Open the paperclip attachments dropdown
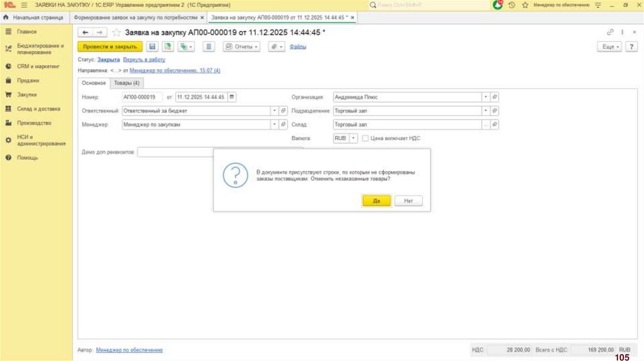 [x=277, y=47]
